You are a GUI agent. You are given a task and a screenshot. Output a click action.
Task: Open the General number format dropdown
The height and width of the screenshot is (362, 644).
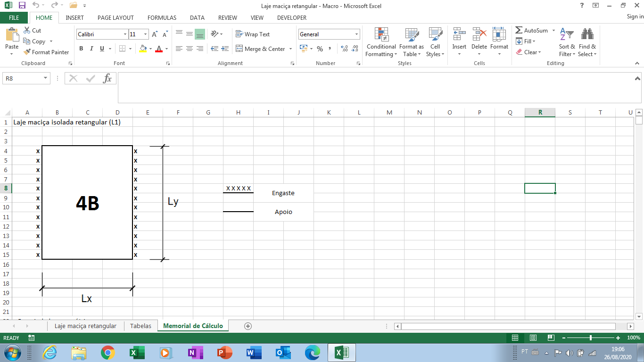click(x=357, y=34)
